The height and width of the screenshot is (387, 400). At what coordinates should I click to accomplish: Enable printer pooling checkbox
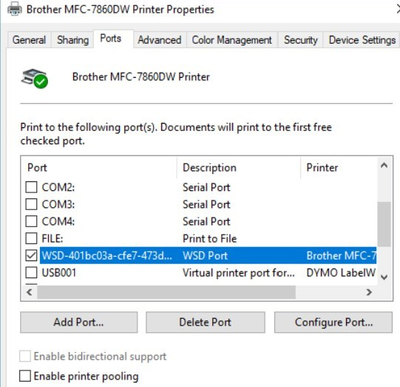(25, 376)
